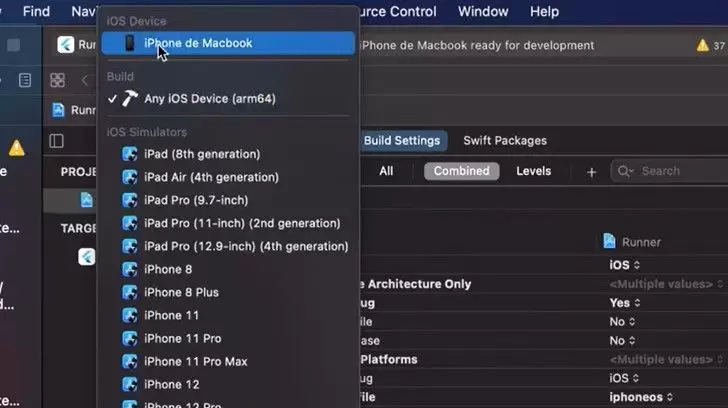This screenshot has height=408, width=728.
Task: Click the yellow warning triangle in the toolbar
Action: 703,45
